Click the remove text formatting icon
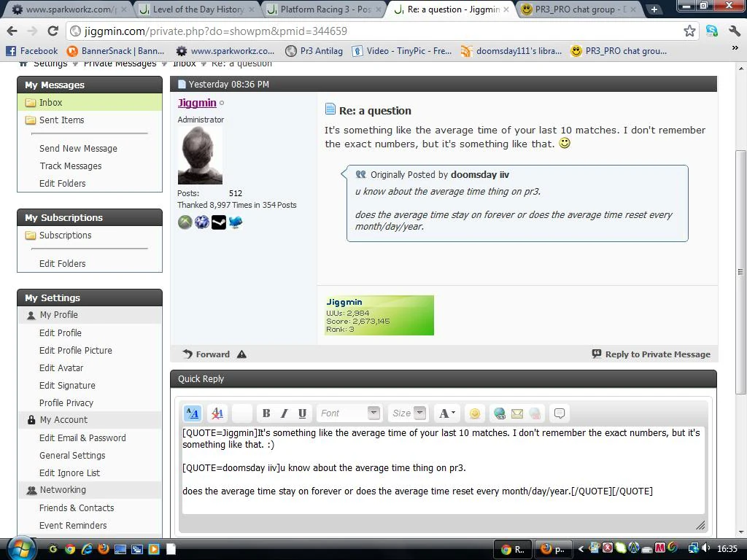 pyautogui.click(x=217, y=413)
